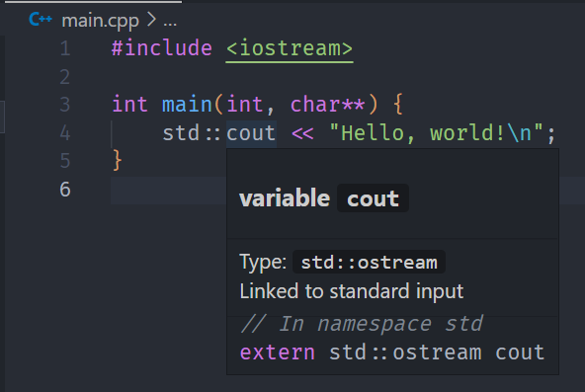585x392 pixels.
Task: Click the int parameter inside main parentheses
Action: (245, 105)
